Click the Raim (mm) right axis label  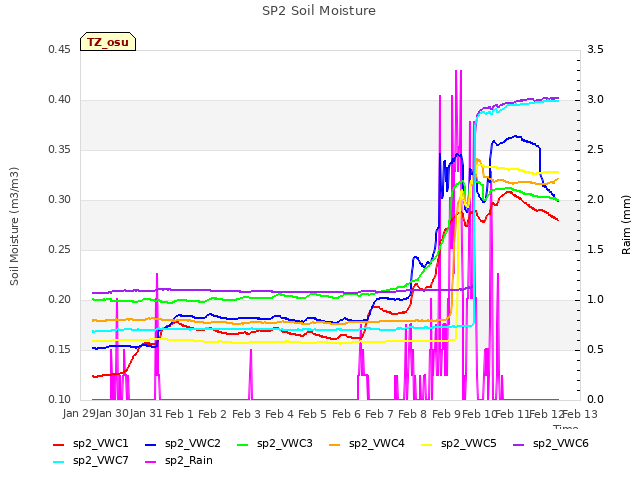click(x=626, y=225)
